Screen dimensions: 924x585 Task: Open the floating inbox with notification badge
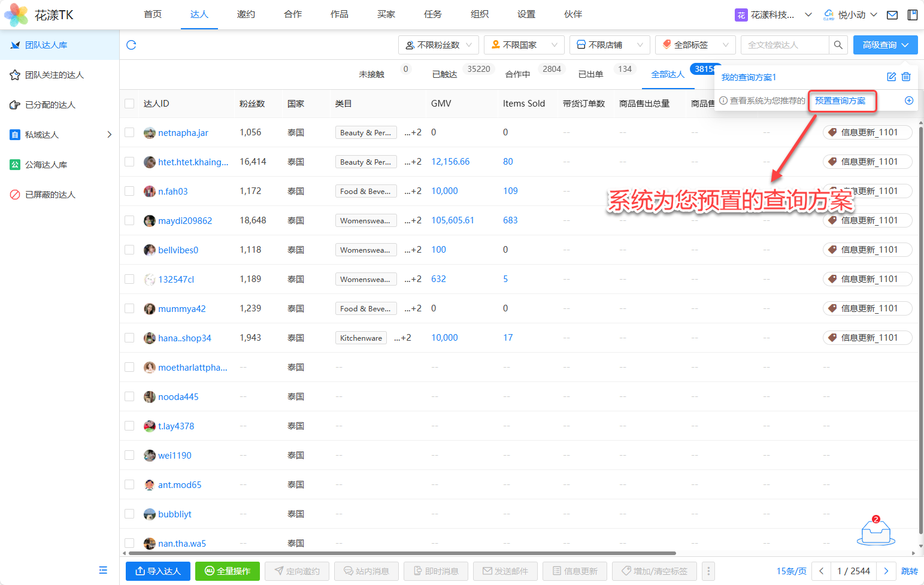tap(875, 532)
